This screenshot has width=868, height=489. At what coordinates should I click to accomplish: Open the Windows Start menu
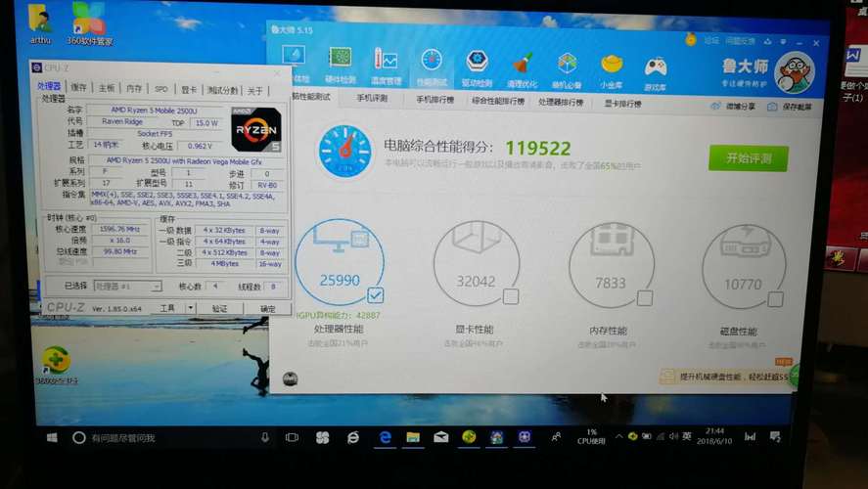point(52,437)
